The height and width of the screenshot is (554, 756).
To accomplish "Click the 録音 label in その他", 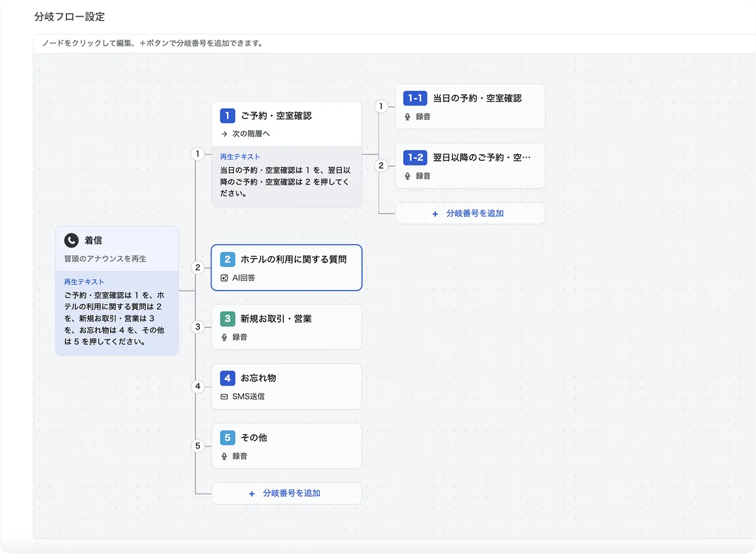I will point(240,456).
